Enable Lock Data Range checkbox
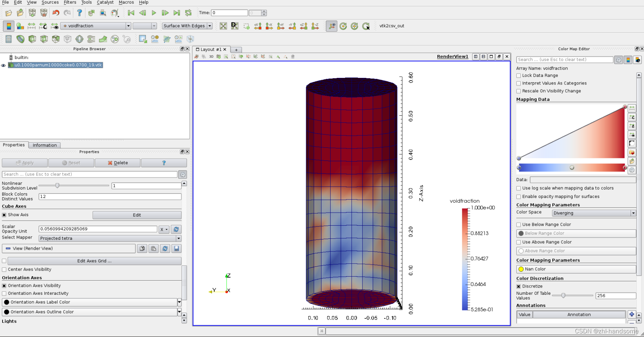 pyautogui.click(x=519, y=76)
